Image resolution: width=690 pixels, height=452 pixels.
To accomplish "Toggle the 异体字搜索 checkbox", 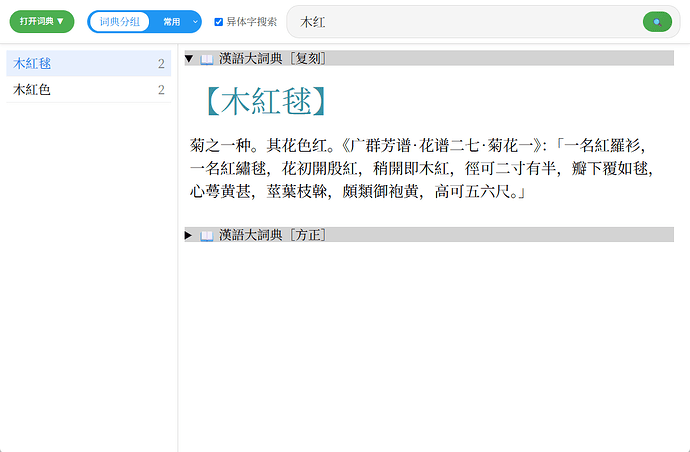I will coord(218,22).
